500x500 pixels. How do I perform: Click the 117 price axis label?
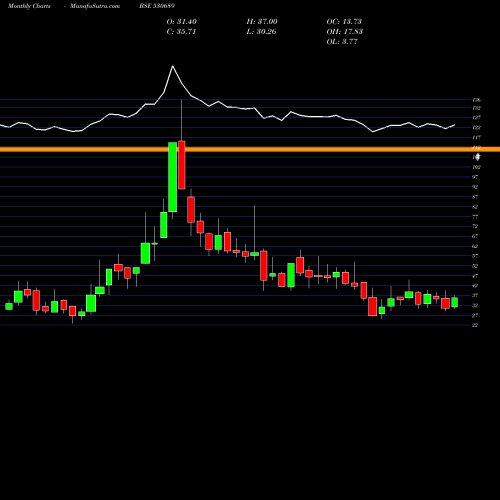(x=476, y=137)
